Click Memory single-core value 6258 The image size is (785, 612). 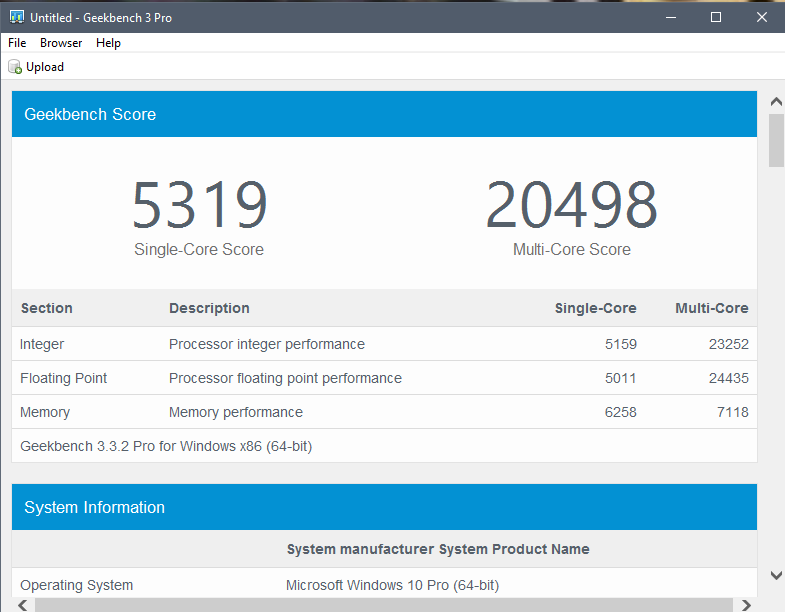coord(620,412)
